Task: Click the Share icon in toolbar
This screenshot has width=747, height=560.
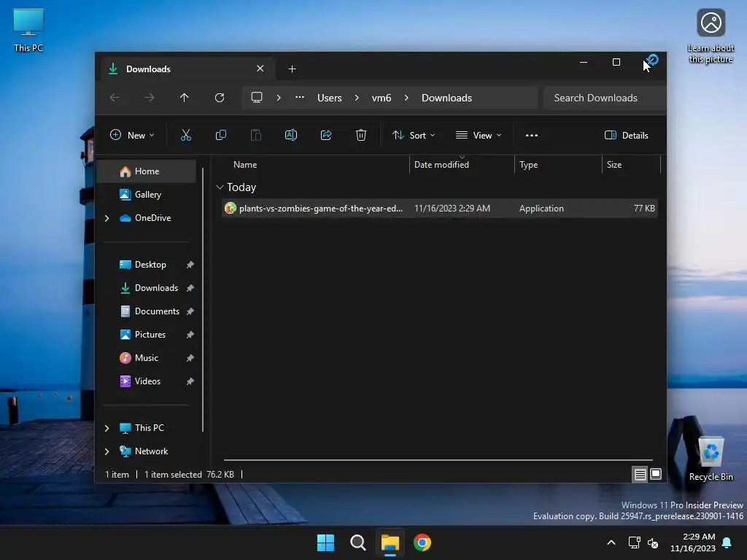Action: click(x=326, y=135)
